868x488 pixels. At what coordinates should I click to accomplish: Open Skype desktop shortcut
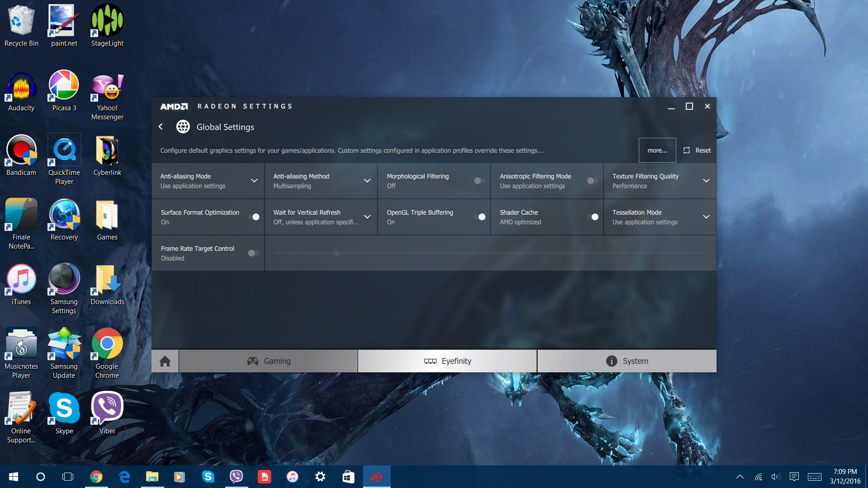coord(64,414)
